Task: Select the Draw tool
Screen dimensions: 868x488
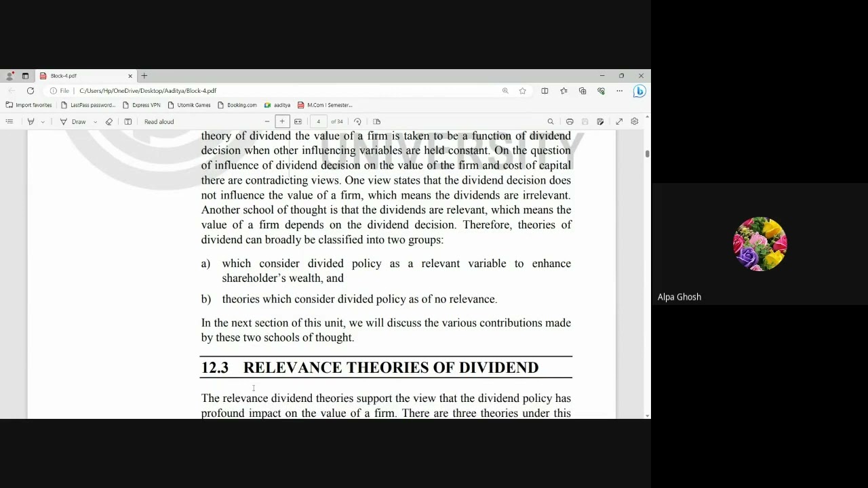Action: 73,121
